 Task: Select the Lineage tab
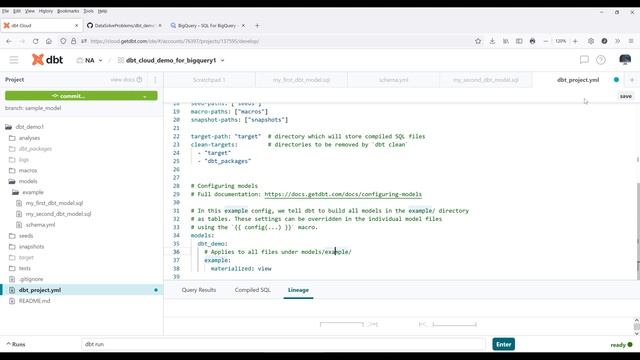pos(298,290)
